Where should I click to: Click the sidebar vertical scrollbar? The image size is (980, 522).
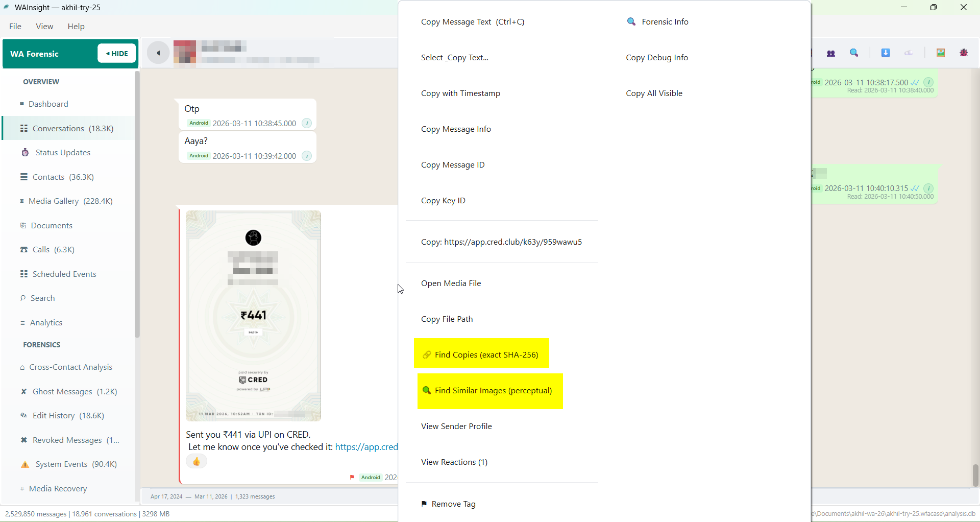click(x=137, y=204)
